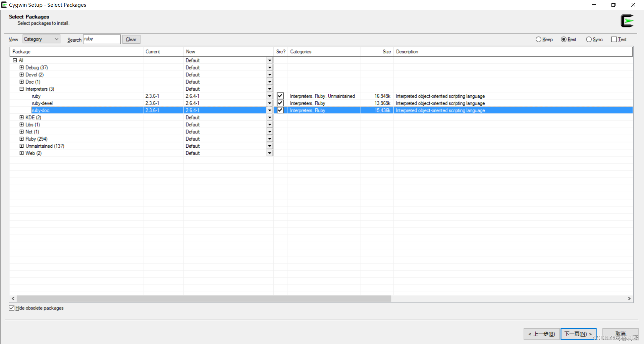Open version dropdown for ruby-devel package
Viewport: 644px width, 344px height.
click(x=270, y=103)
